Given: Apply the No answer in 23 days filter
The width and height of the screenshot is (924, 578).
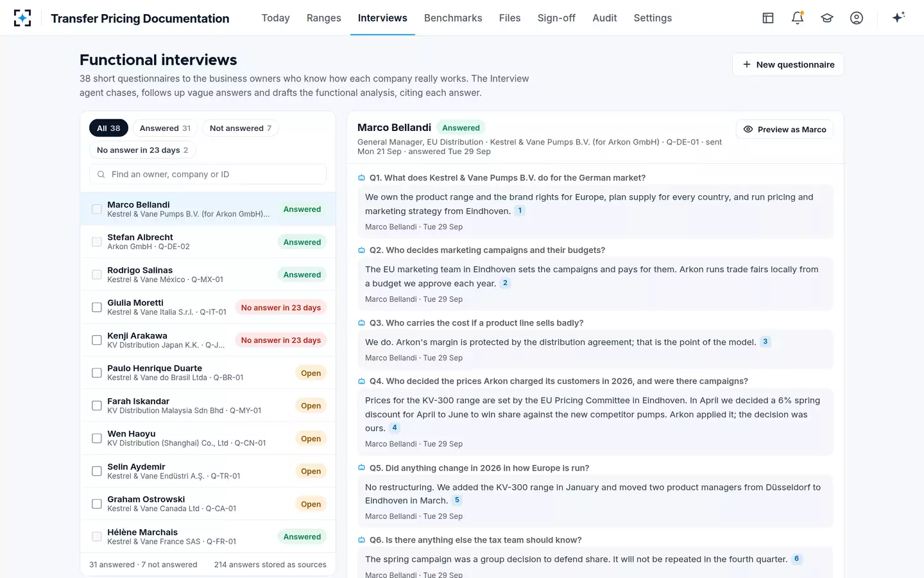Looking at the screenshot, I should 142,150.
